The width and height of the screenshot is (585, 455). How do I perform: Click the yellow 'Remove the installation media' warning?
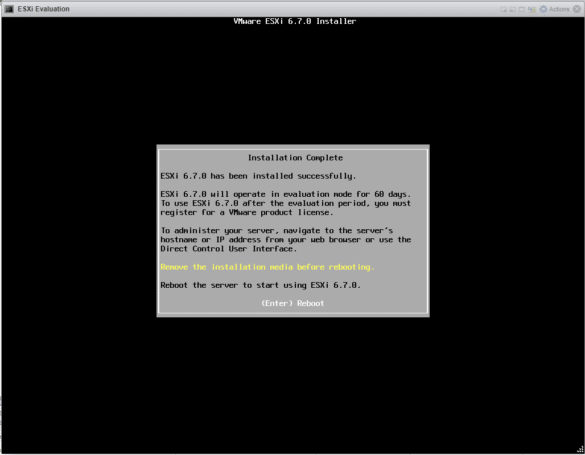pyautogui.click(x=267, y=267)
